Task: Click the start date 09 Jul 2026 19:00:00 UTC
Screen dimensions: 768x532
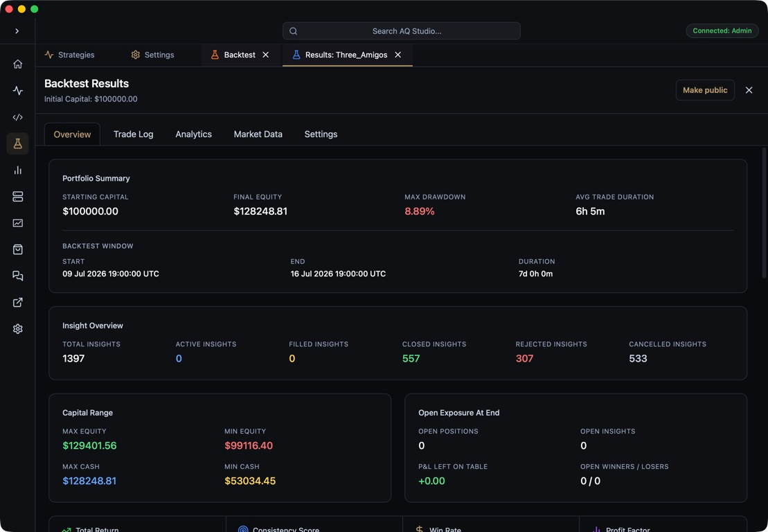Action: [111, 274]
